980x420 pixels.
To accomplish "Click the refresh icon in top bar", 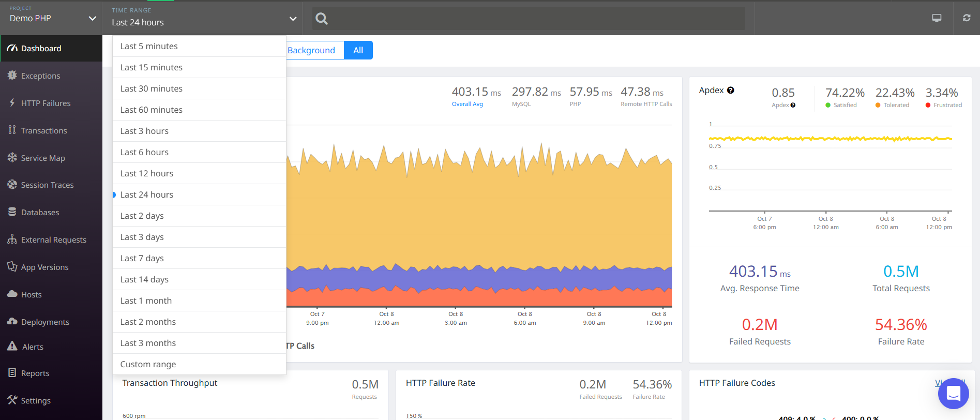I will pos(966,18).
